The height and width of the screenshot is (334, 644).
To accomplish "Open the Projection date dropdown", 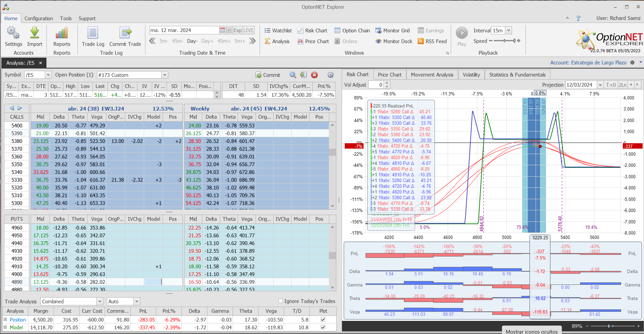I will point(600,85).
